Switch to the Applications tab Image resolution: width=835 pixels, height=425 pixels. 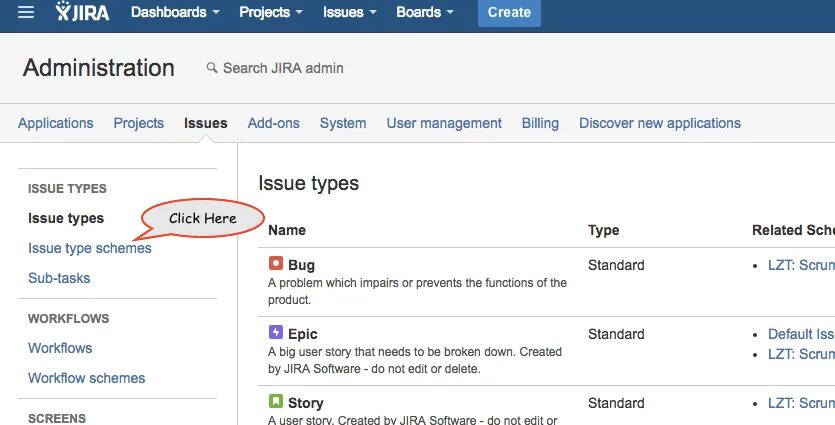[55, 123]
